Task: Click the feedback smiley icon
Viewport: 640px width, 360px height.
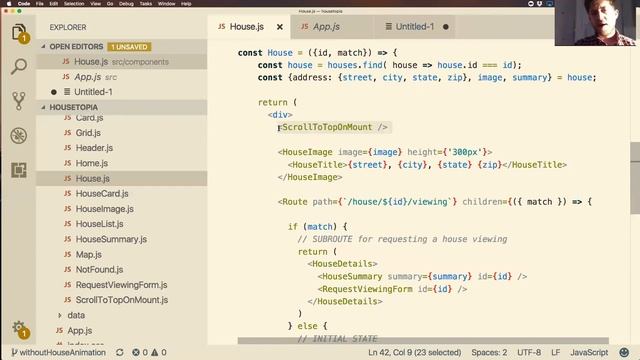Action: 624,352
